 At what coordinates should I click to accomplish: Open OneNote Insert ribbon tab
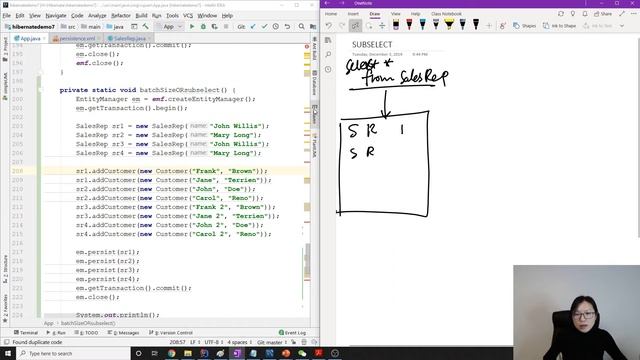pyautogui.click(x=353, y=14)
